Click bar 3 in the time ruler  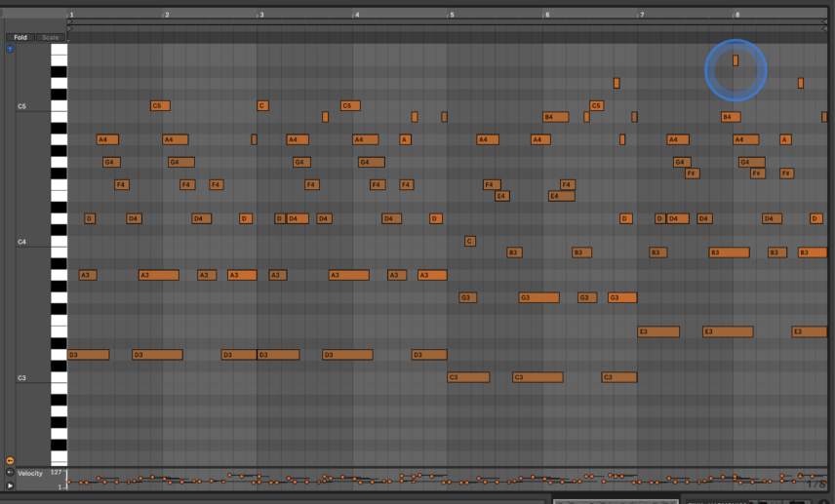pos(261,15)
